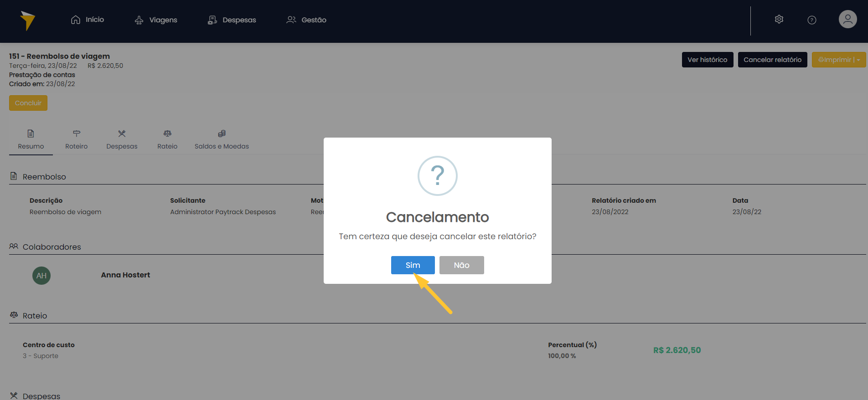Select the Rateio balance scale icon
Viewport: 868px width, 400px height.
click(167, 133)
